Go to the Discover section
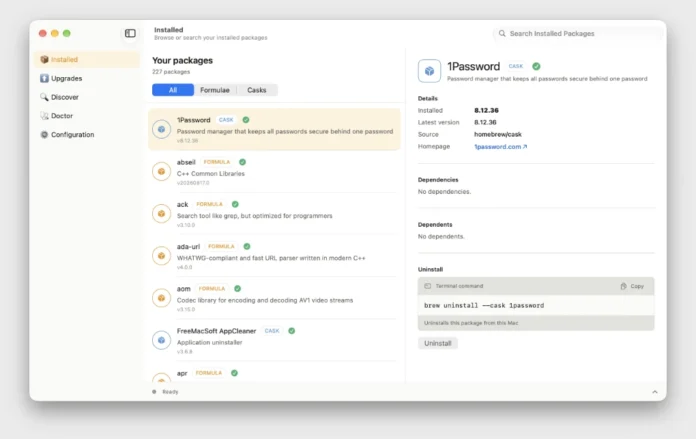This screenshot has height=439, width=696. (x=87, y=97)
